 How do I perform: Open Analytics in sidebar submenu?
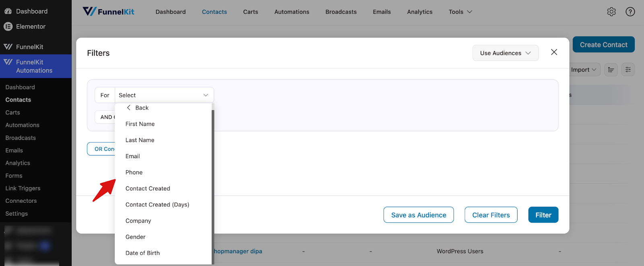tap(18, 163)
